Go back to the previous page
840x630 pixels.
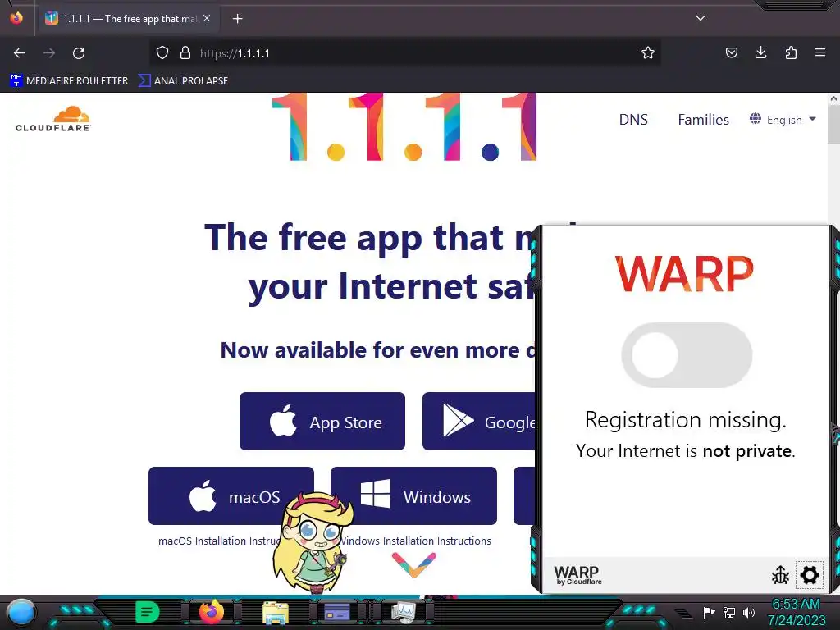coord(20,53)
